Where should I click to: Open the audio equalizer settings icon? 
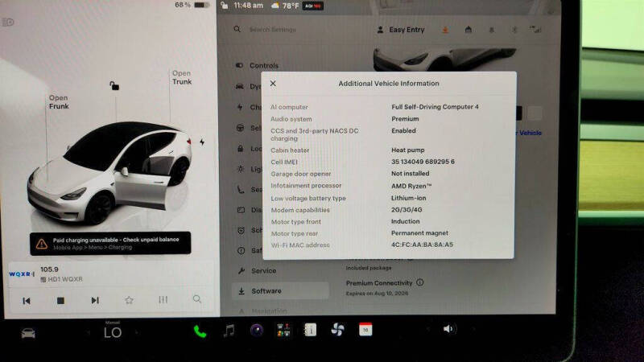[163, 299]
